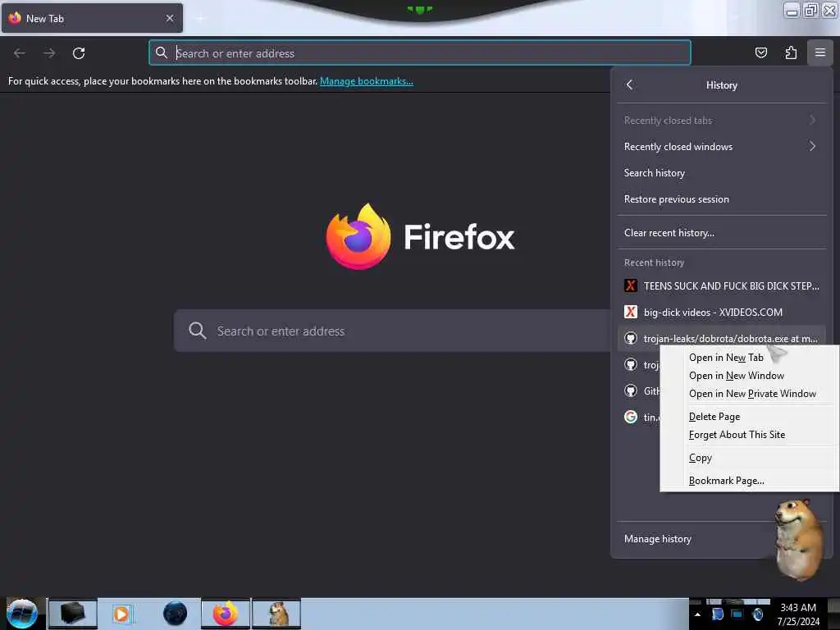Screen dimensions: 840x630
Task: Click the Firefox logo on the new tab page
Action: pyautogui.click(x=358, y=236)
